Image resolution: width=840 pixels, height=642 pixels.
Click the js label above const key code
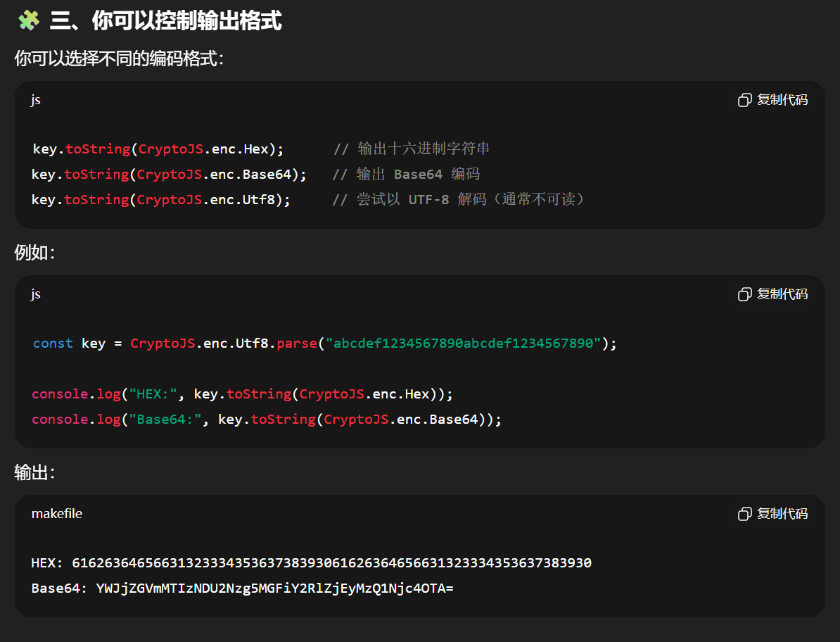pyautogui.click(x=36, y=294)
